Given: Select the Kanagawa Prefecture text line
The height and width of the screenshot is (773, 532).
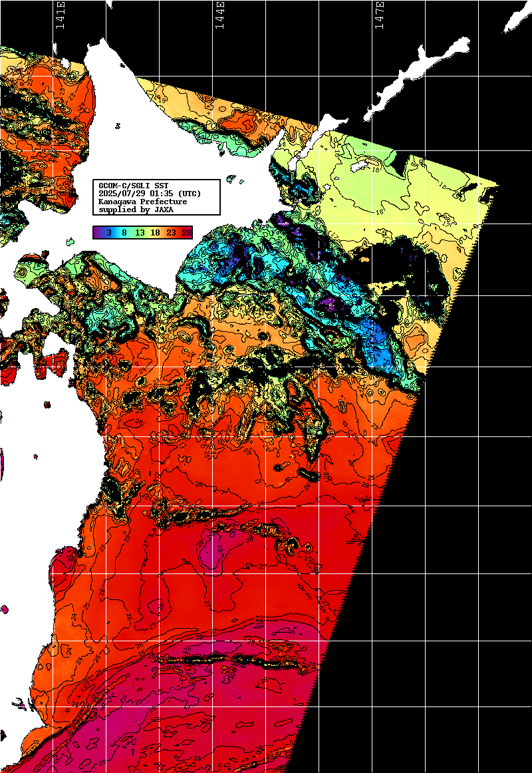Looking at the screenshot, I should point(143,202).
